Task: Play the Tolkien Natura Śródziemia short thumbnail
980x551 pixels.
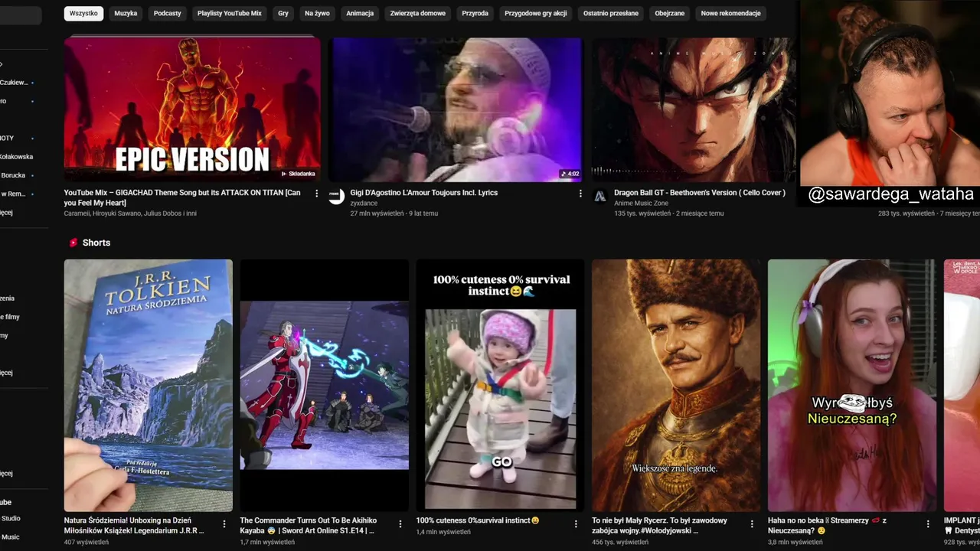Action: pyautogui.click(x=149, y=385)
